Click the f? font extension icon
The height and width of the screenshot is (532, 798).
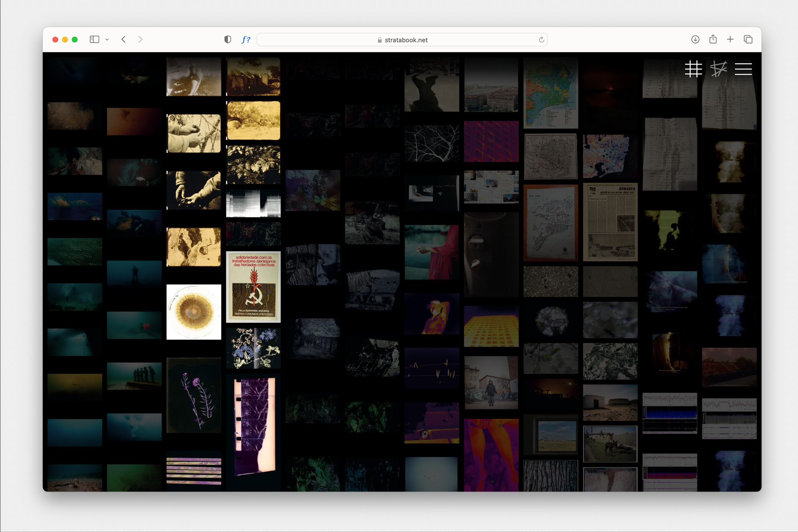[x=246, y=39]
